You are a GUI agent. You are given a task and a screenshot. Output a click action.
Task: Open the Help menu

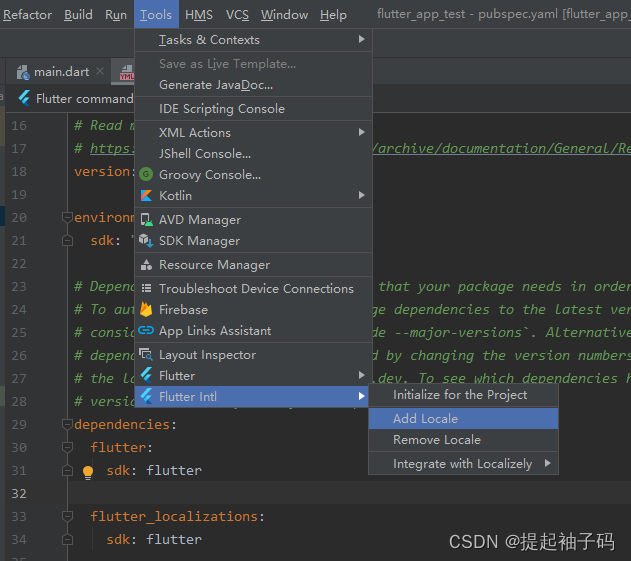[333, 15]
